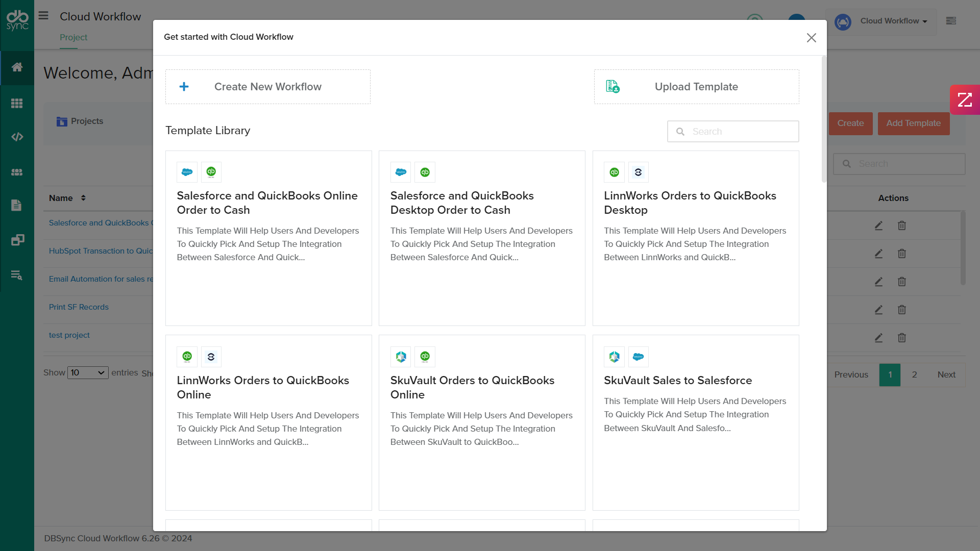Image resolution: width=980 pixels, height=551 pixels.
Task: Open the Salesforce and QuickBooks project link
Action: (x=101, y=223)
